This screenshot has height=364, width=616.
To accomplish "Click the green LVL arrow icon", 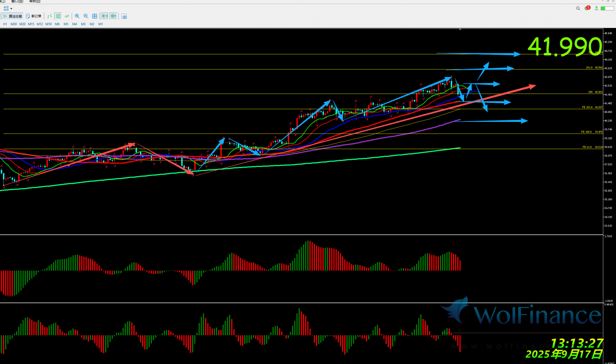I will [x=596, y=8].
